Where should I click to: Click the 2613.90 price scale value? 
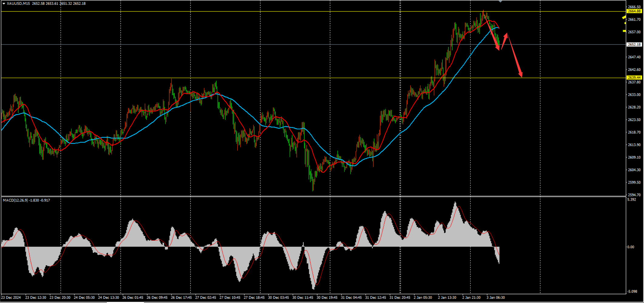[634, 145]
